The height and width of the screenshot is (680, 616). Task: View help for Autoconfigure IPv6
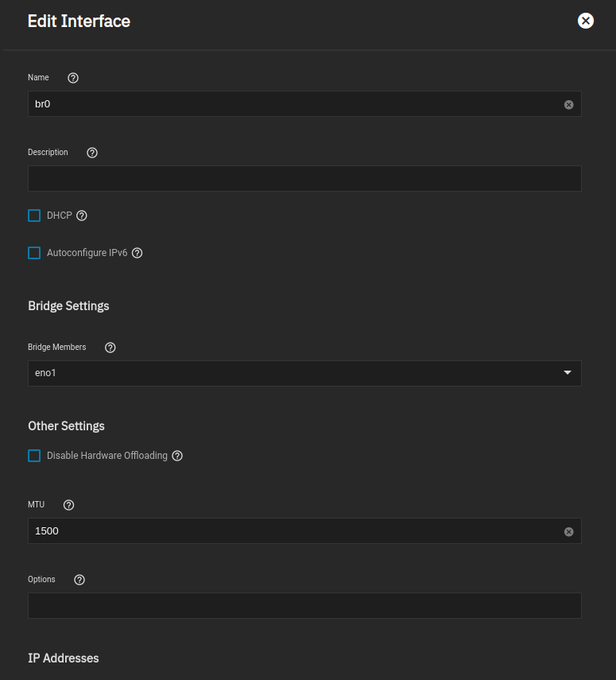coord(137,253)
